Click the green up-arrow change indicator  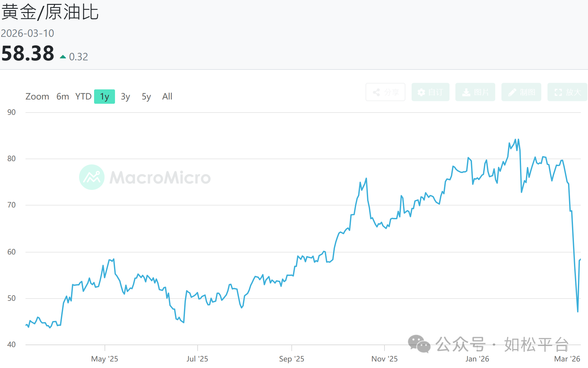(63, 57)
